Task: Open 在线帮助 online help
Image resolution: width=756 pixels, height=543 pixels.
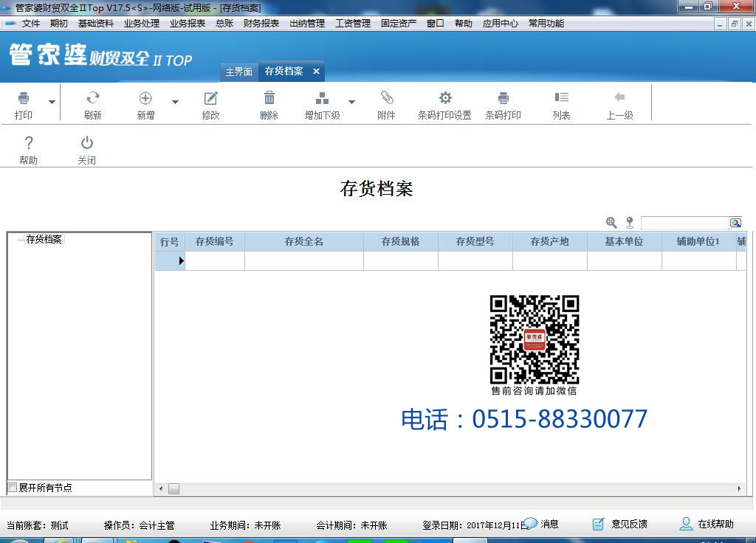Action: [707, 525]
